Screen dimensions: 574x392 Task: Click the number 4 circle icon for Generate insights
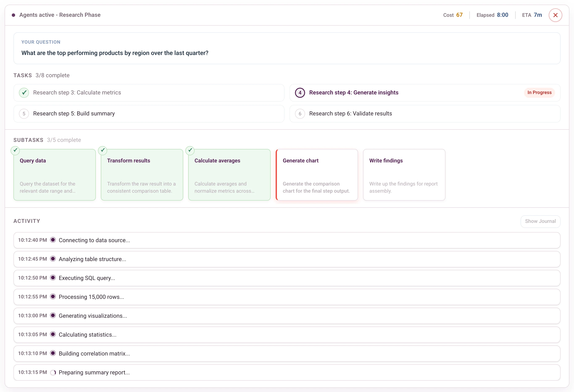pyautogui.click(x=300, y=93)
